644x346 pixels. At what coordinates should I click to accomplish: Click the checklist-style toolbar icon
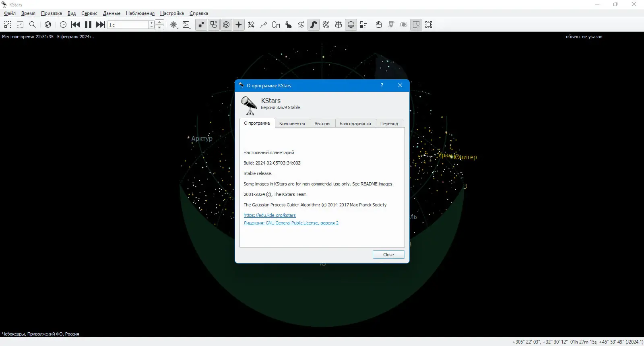click(363, 25)
